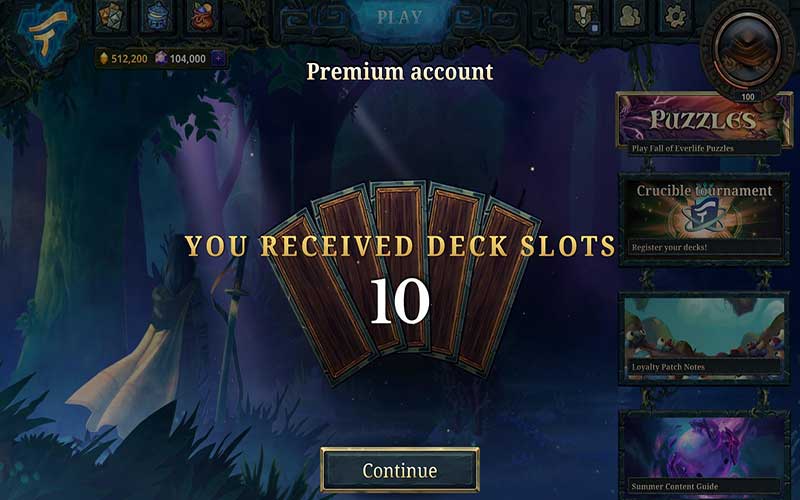
Task: Open the Loyalty Patch Notes banner
Action: (704, 338)
